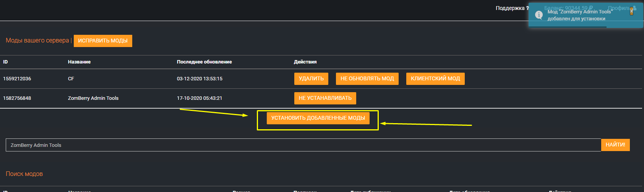Select mod ID 1559212036 in the table

(17, 78)
